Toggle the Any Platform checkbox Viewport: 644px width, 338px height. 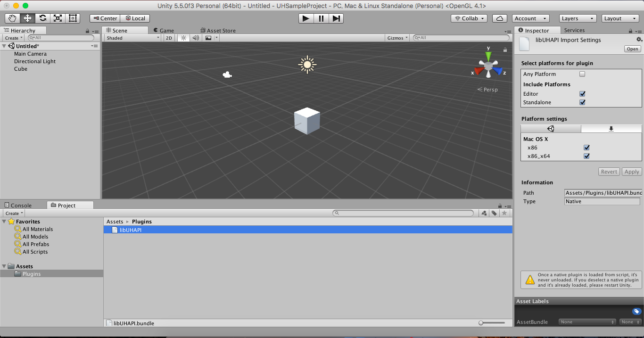pos(582,74)
